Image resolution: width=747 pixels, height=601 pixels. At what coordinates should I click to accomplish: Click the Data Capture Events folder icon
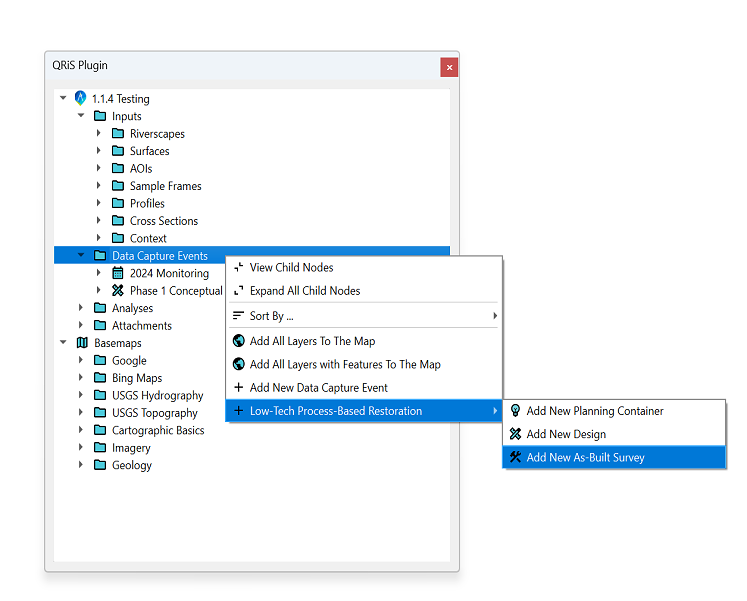click(100, 256)
